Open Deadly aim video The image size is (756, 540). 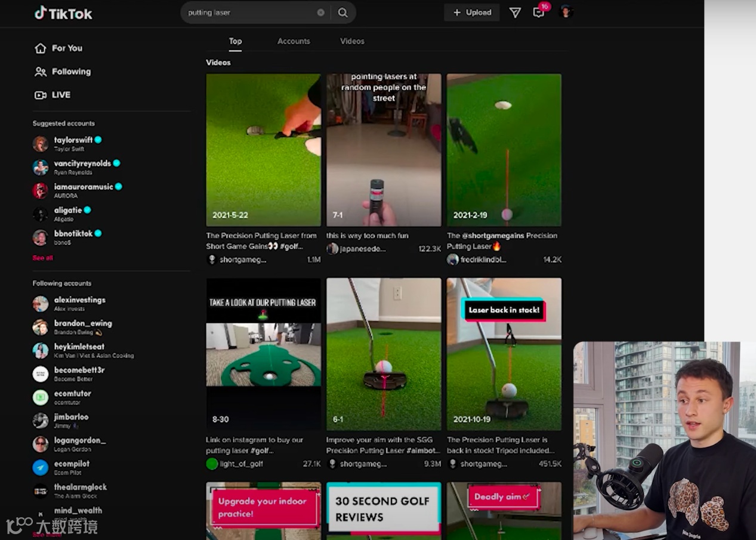[x=504, y=511]
